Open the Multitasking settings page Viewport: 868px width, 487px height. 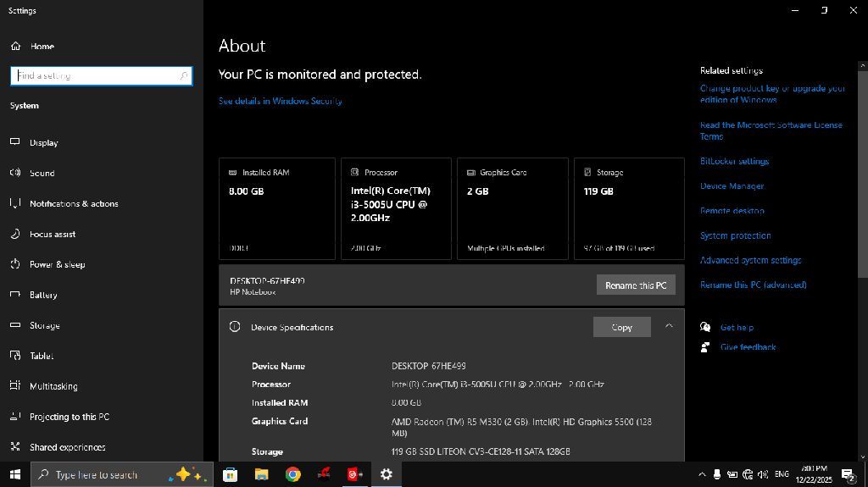tap(53, 386)
